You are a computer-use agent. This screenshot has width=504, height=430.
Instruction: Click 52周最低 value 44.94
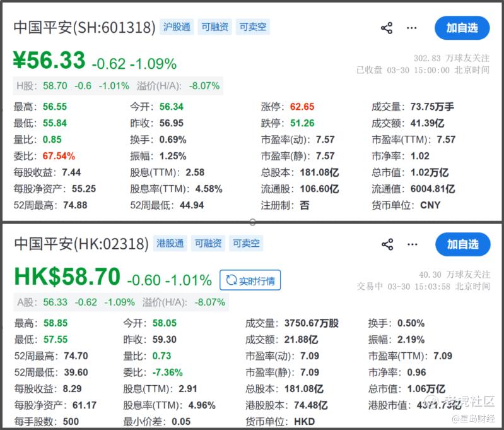click(x=192, y=205)
